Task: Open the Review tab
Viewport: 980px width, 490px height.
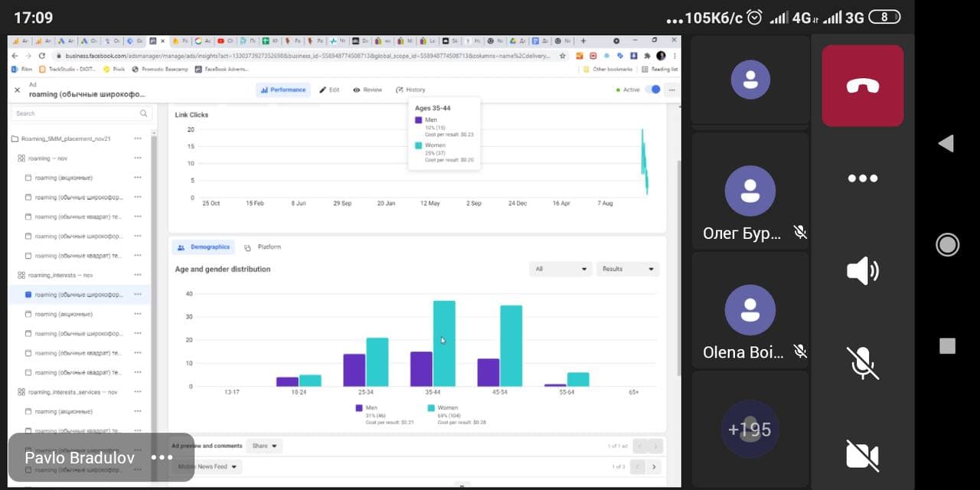Action: (367, 90)
